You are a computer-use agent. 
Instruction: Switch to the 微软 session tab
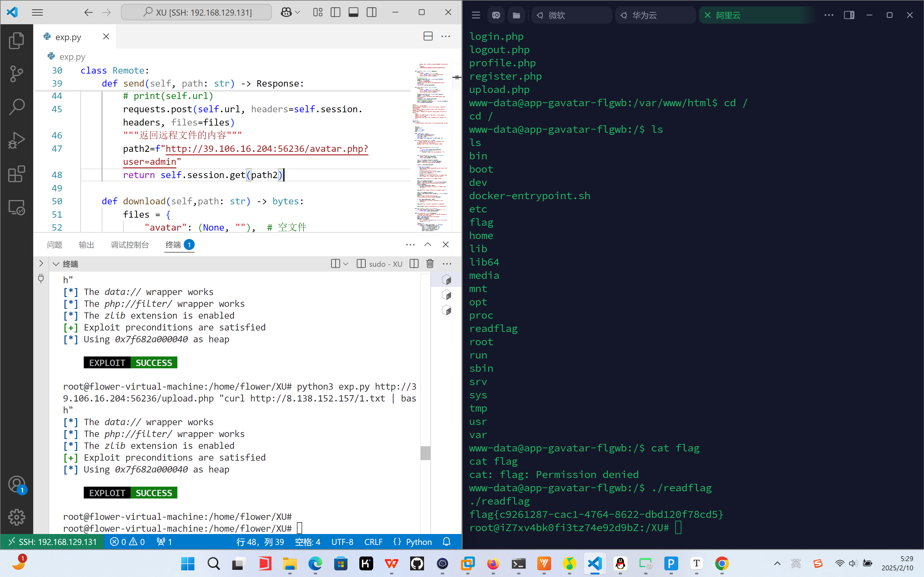coord(571,15)
